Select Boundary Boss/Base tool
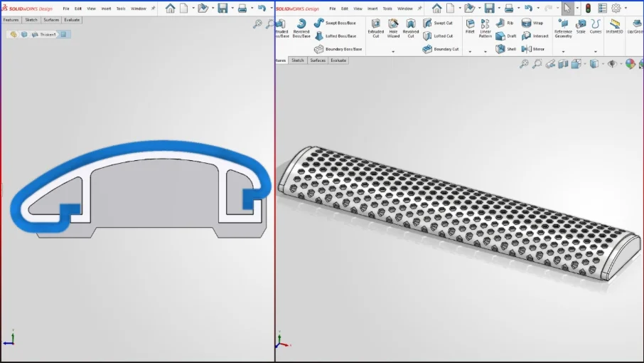Viewport: 644px width, 363px height. point(338,49)
